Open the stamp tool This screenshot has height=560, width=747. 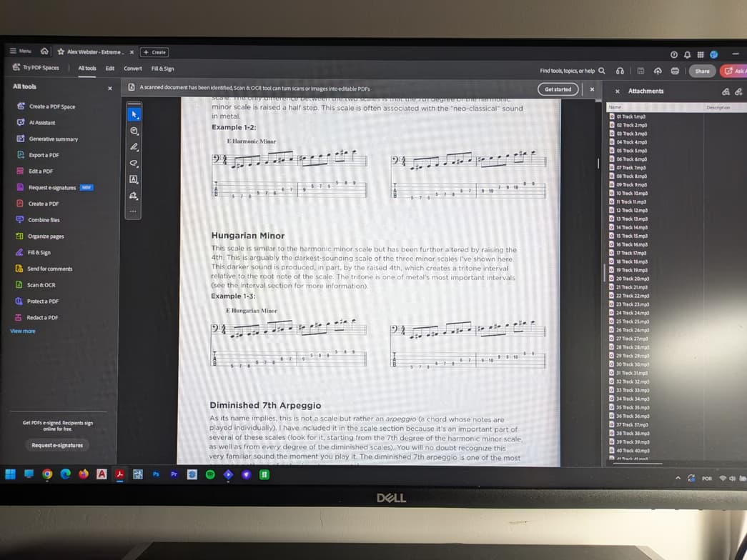(x=134, y=195)
